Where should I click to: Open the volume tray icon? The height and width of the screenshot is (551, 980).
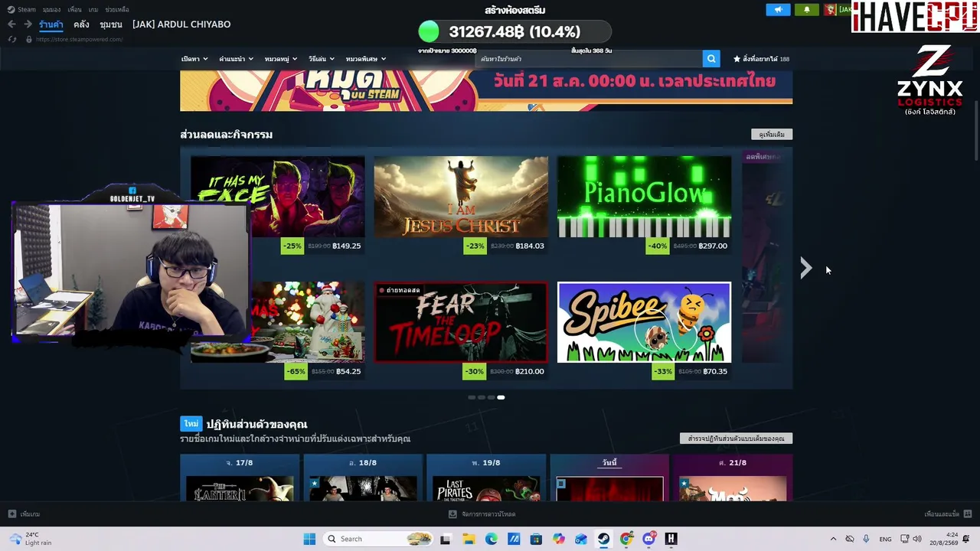pos(917,539)
